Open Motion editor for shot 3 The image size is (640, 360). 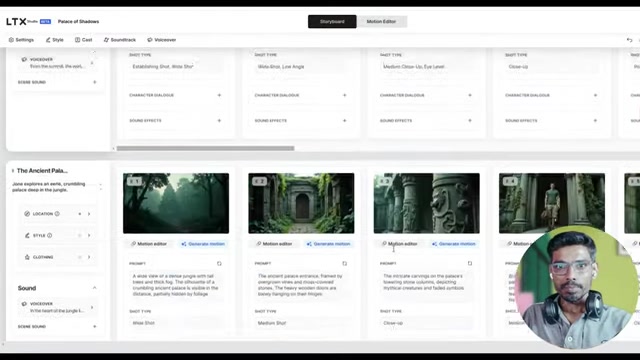click(x=399, y=244)
